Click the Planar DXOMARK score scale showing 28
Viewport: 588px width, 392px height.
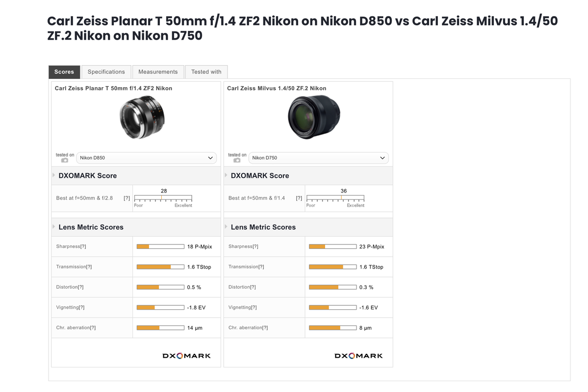[x=163, y=198]
